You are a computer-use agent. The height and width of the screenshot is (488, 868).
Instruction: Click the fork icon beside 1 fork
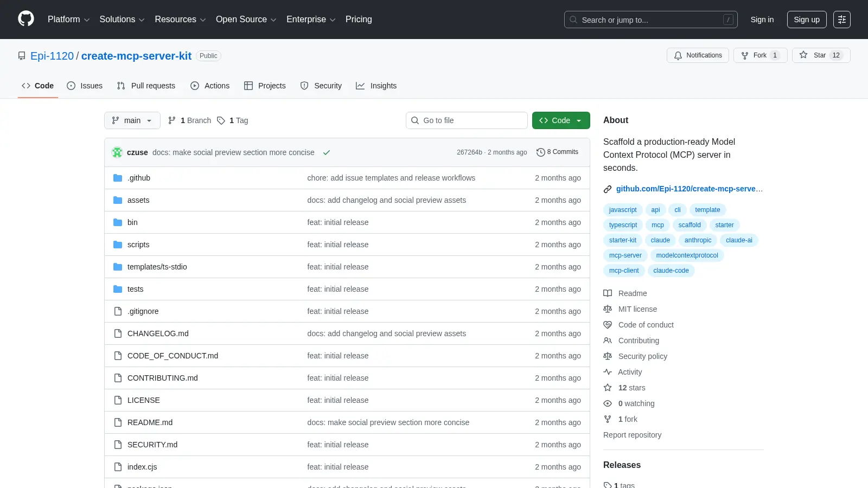click(608, 419)
